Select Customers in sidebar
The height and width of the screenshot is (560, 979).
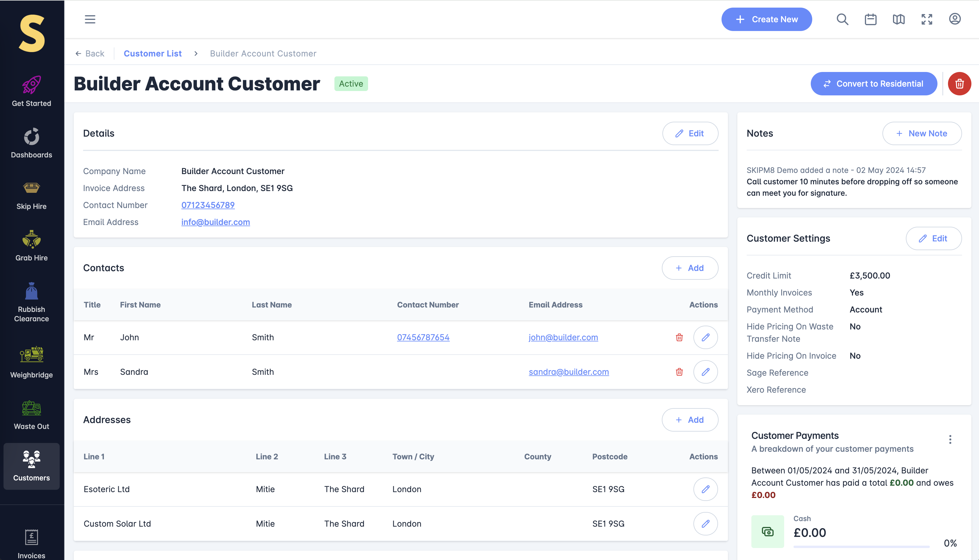[x=32, y=466]
